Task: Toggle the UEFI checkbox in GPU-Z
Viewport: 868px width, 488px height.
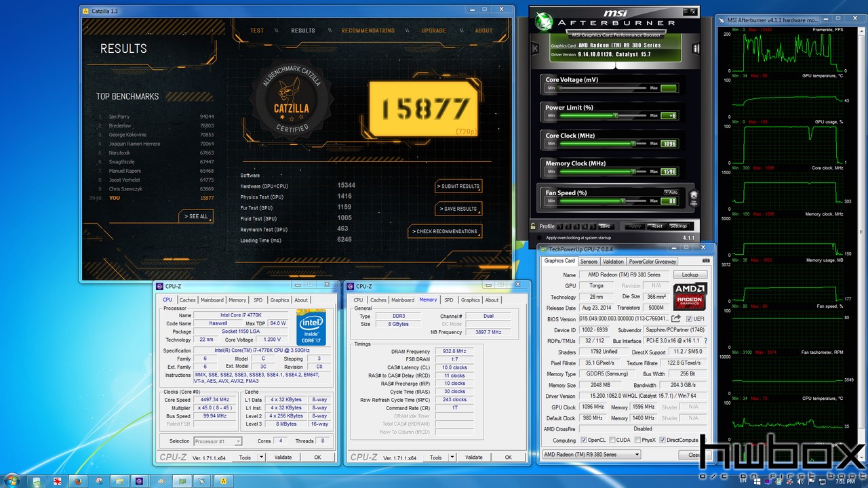Action: pyautogui.click(x=690, y=319)
